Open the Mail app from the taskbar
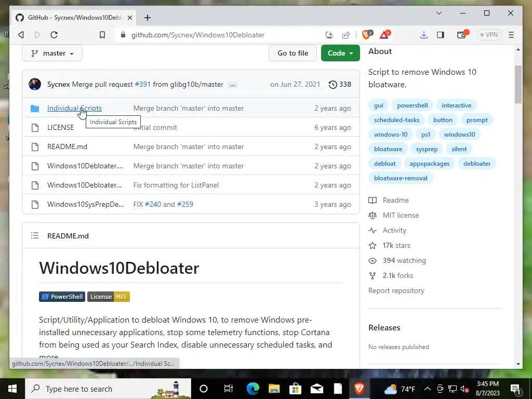Image resolution: width=532 pixels, height=399 pixels. point(317,389)
